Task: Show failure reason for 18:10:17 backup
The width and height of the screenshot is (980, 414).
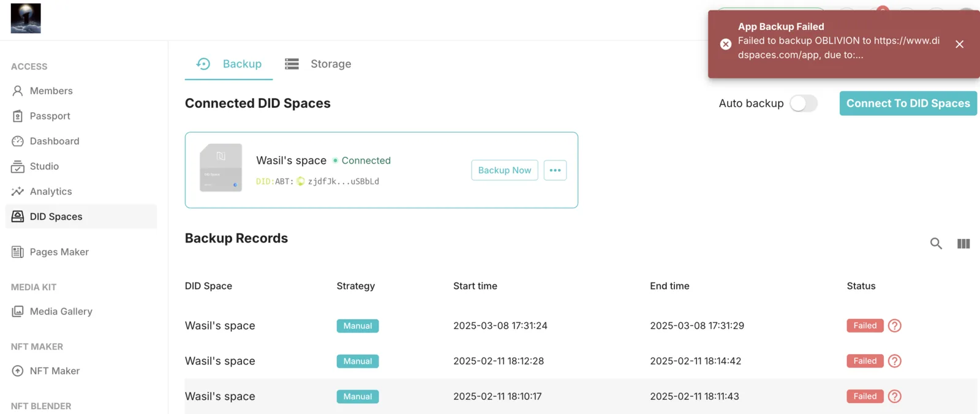Action: click(x=895, y=396)
